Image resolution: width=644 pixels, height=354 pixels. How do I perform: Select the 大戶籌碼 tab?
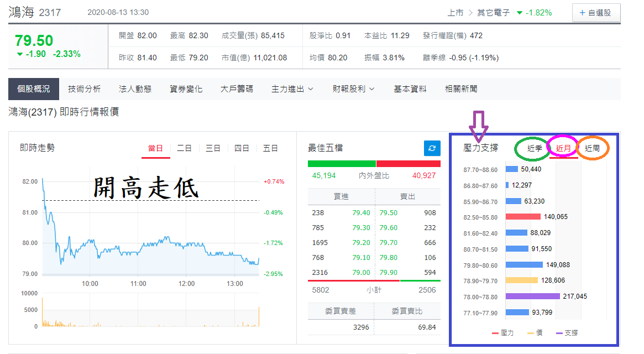pos(237,89)
